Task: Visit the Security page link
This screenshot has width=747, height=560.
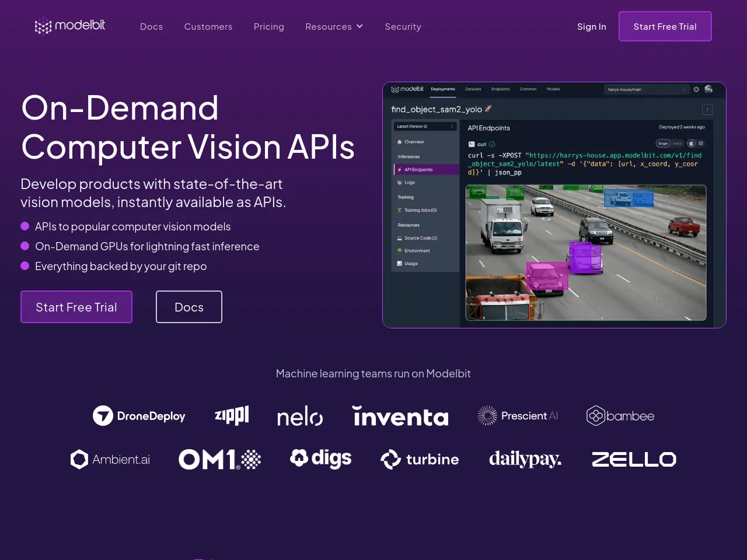Action: click(x=403, y=27)
